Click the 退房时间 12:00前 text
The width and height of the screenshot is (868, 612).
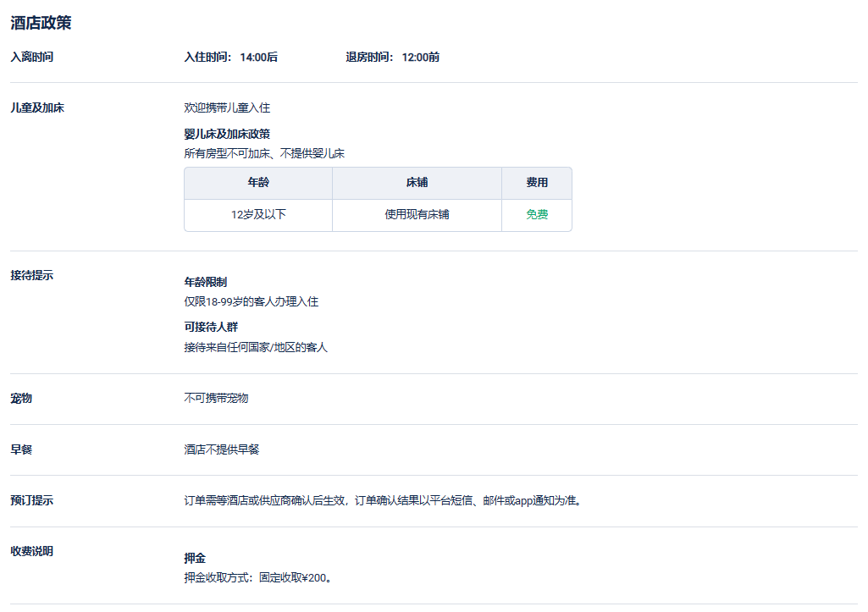[x=392, y=58]
